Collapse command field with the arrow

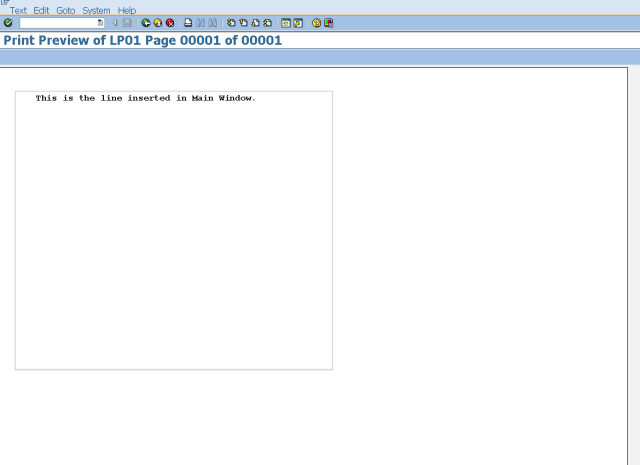[115, 23]
